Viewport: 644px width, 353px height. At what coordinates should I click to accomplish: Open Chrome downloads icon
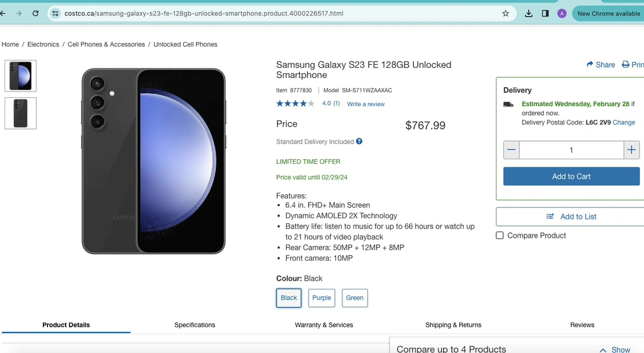tap(528, 13)
